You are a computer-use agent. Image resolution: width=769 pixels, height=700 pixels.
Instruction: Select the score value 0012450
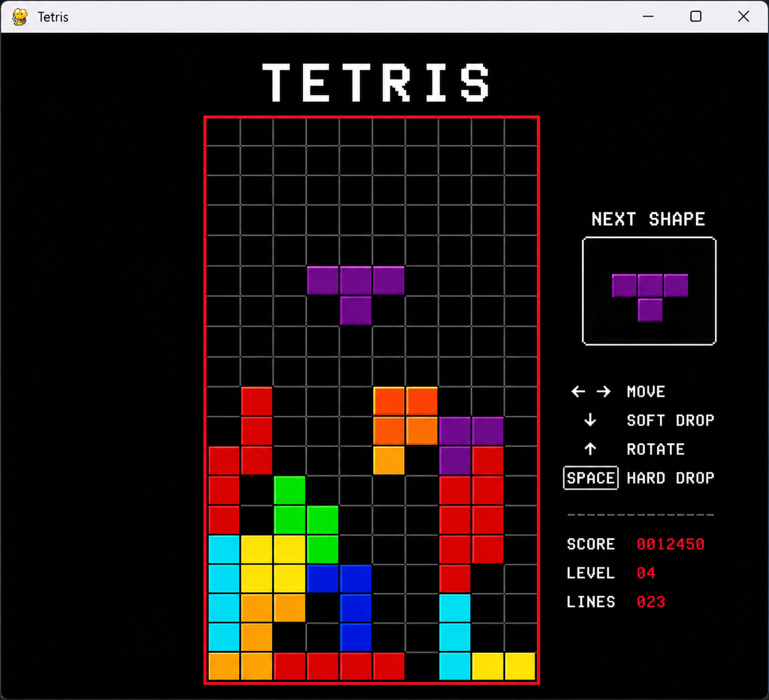tap(670, 544)
